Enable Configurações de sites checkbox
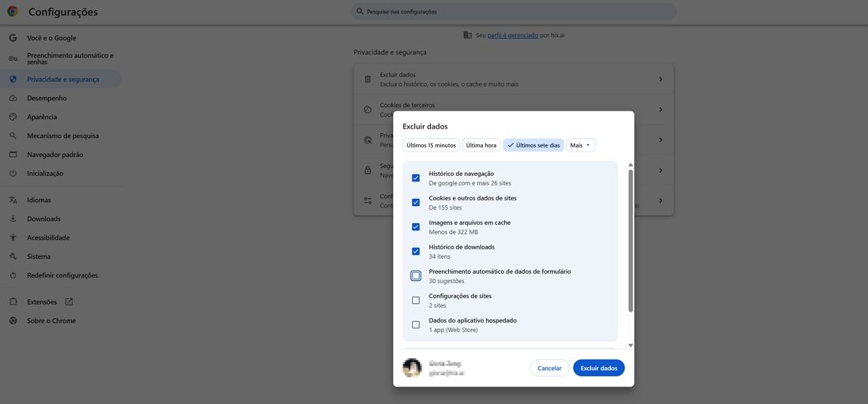 [416, 301]
